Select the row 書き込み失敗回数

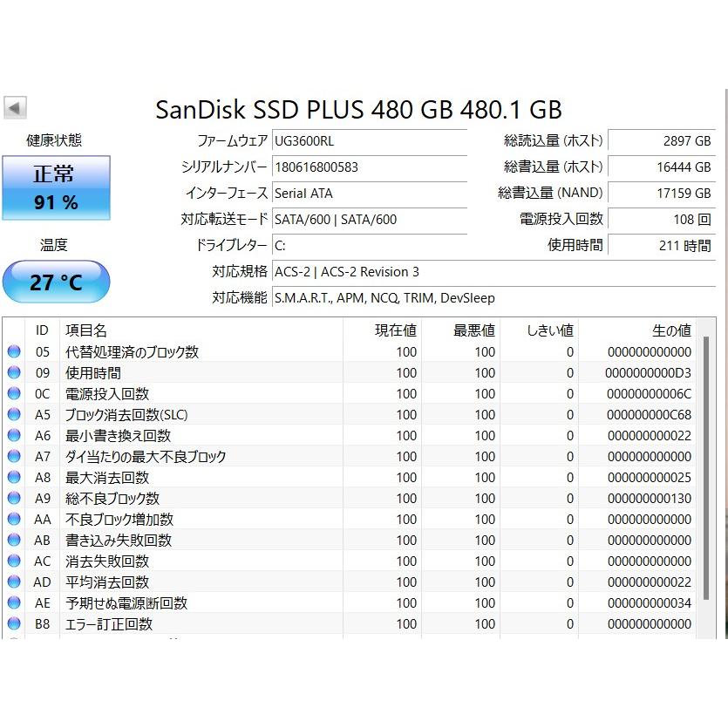click(x=350, y=540)
